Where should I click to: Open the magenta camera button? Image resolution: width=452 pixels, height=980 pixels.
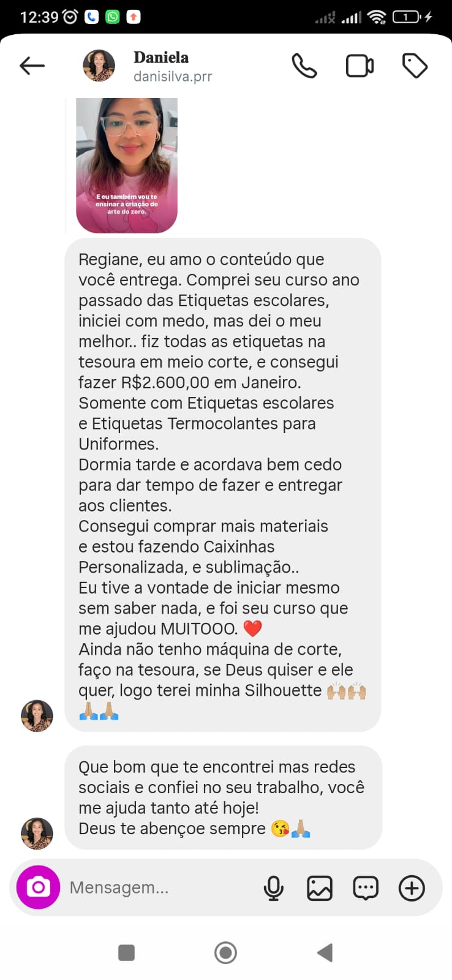[38, 887]
